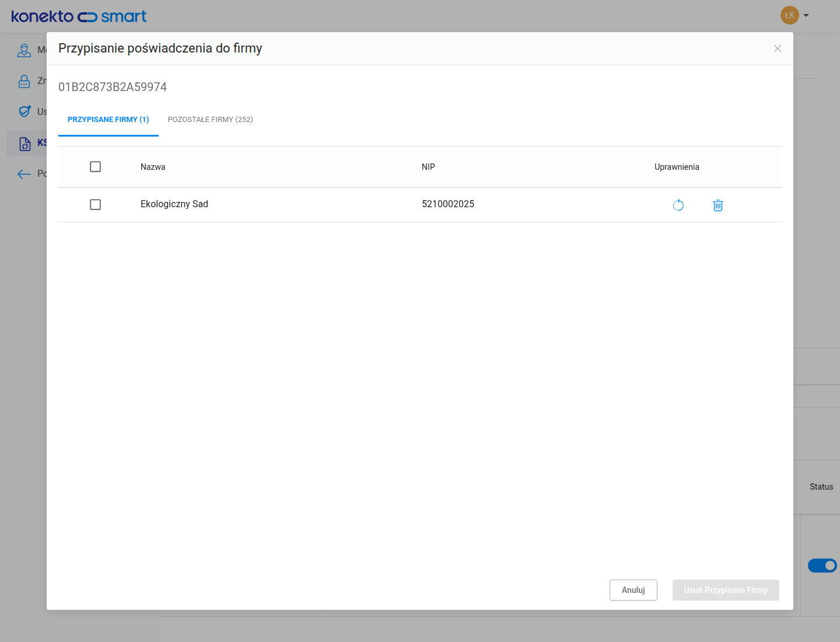Screen dimensions: 840x642
Task: Delete Ekologiczny Sad with the trash icon
Action: 718,205
